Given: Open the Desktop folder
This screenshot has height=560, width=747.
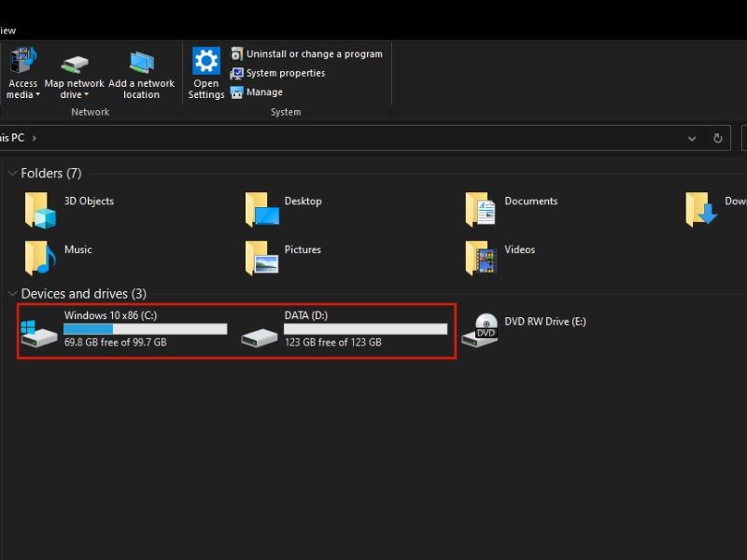Looking at the screenshot, I should pos(303,201).
